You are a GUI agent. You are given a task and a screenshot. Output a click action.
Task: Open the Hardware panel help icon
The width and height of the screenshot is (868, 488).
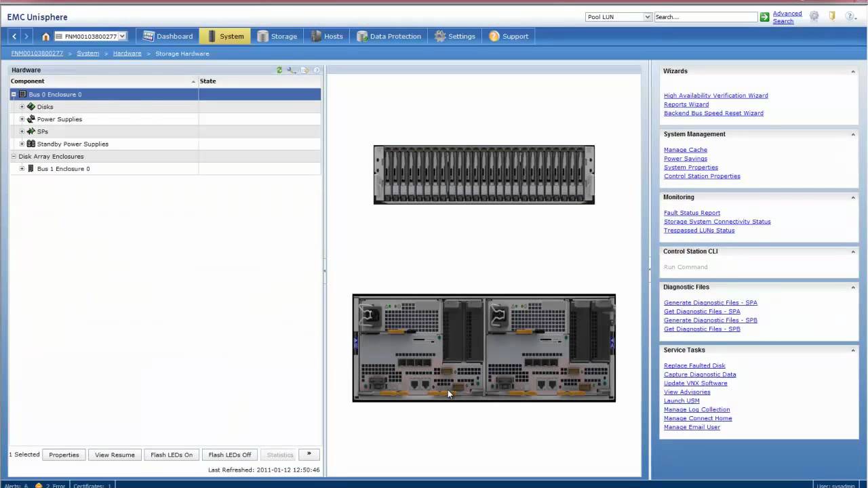(x=316, y=70)
